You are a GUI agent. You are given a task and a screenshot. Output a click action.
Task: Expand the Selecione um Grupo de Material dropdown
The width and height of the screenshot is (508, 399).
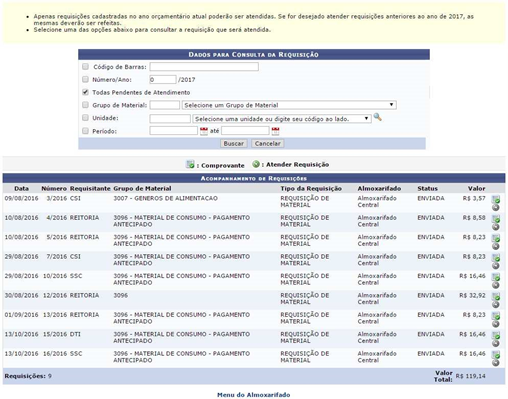click(x=289, y=105)
